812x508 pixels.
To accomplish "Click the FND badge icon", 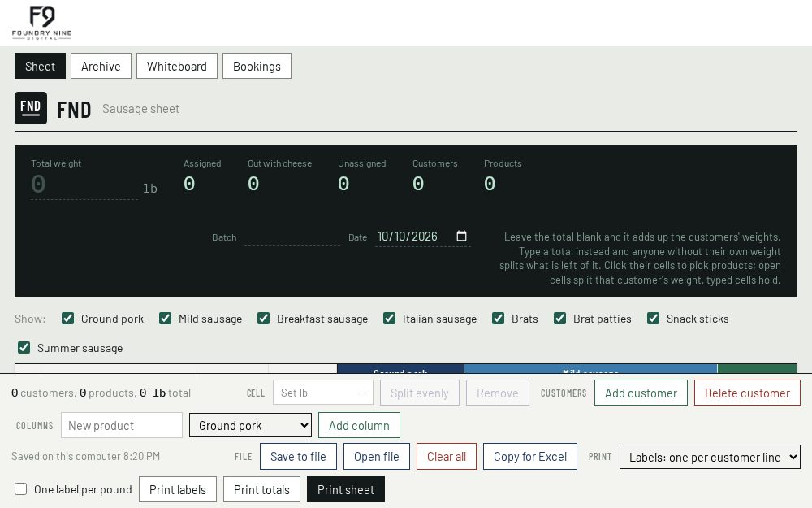I will coord(31,108).
